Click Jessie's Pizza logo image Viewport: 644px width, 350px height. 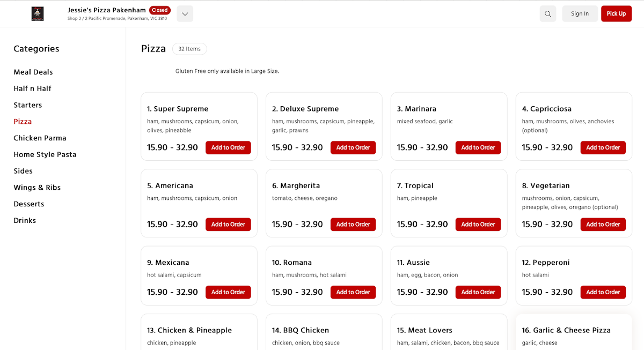click(38, 14)
